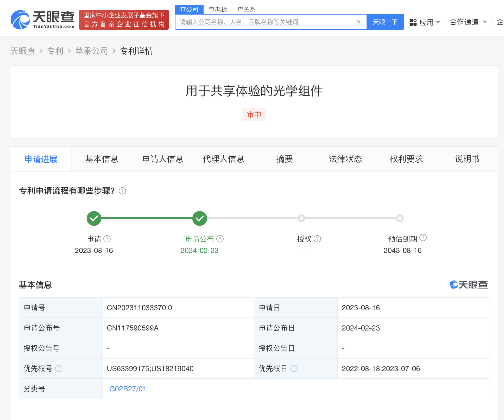Viewport: 504px width, 420px height.
Task: Click help icon beside 授权 step
Action: click(317, 239)
